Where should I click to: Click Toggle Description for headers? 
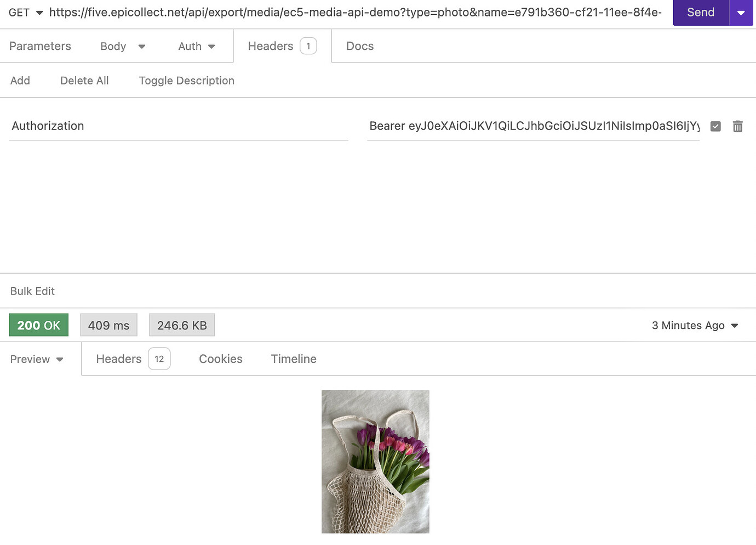[x=186, y=80]
